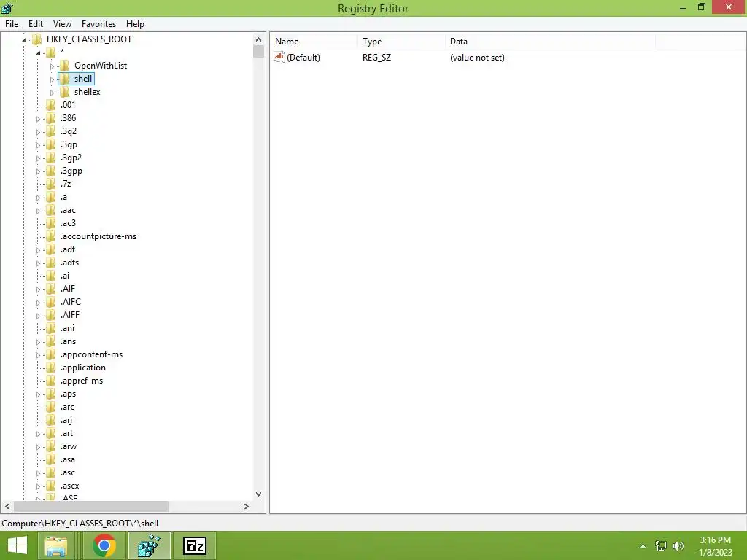Click the .accountpicture-ms folder icon
This screenshot has width=747, height=560.
(50, 236)
